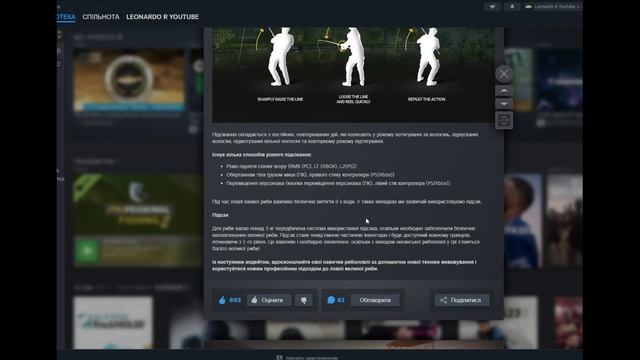The image size is (640, 360).
Task: Expand the Leonardo R Youtube account dropdown
Action: 552,7
